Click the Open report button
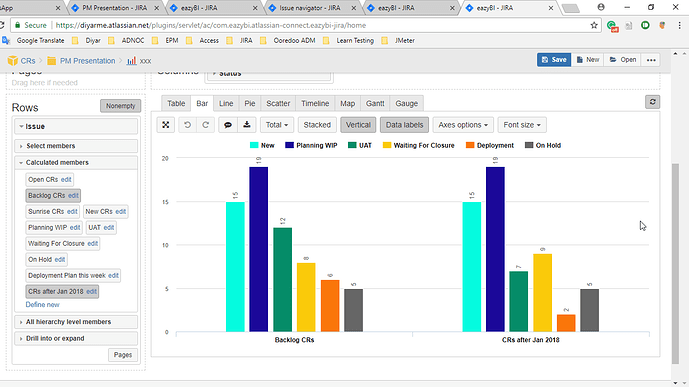This screenshot has width=689, height=387. (623, 60)
